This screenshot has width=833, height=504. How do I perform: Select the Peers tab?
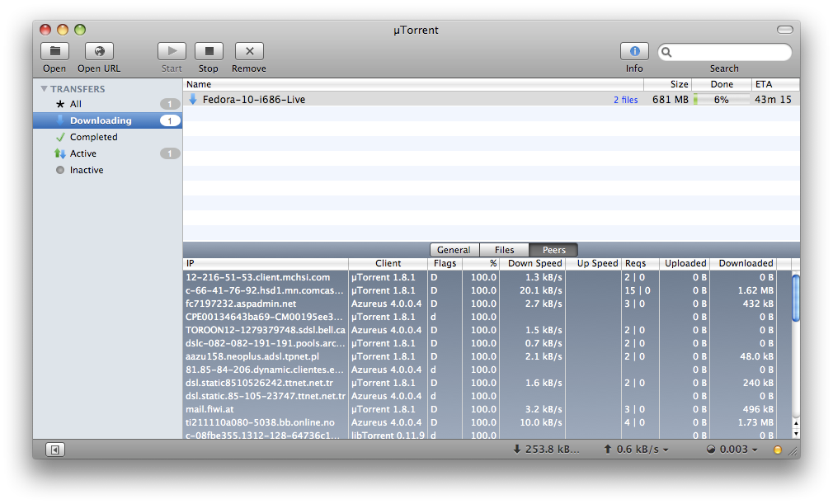coord(553,250)
